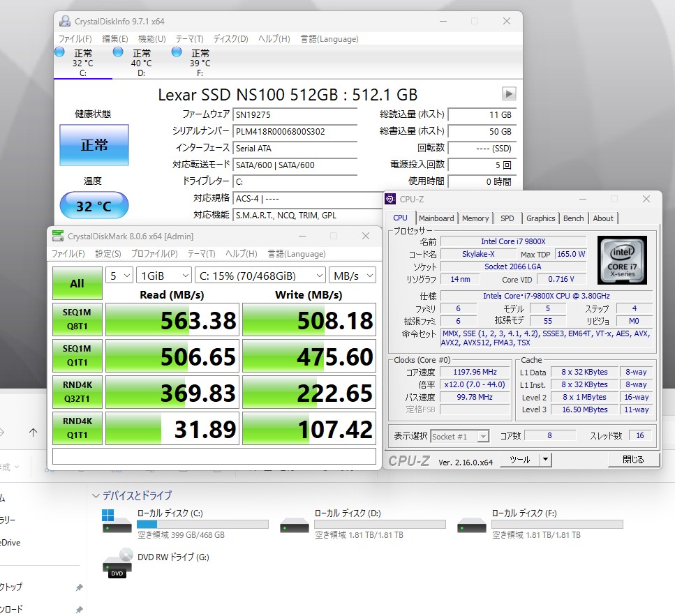This screenshot has height=616, width=675.
Task: Click the CPU-Z title bar chip icon
Action: 390,199
